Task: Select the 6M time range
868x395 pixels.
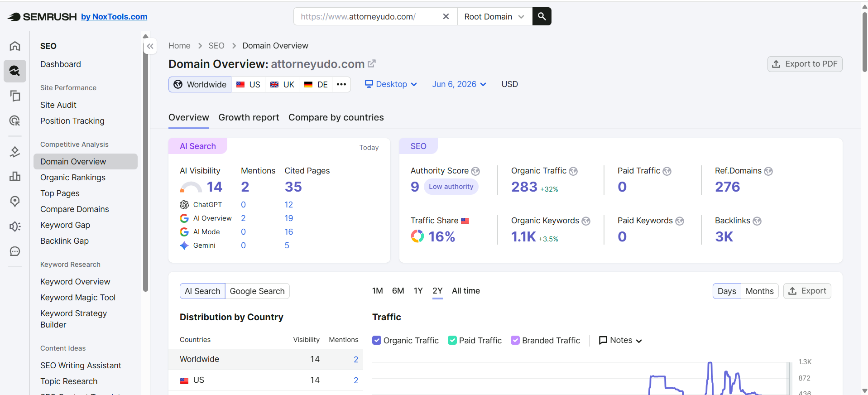Action: pos(398,291)
